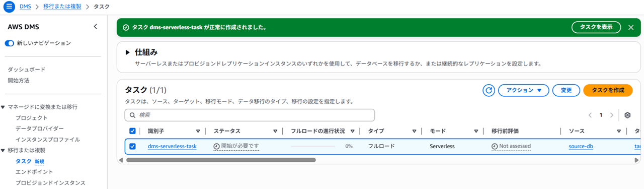
Task: Click the タスクを作成 button
Action: point(608,90)
